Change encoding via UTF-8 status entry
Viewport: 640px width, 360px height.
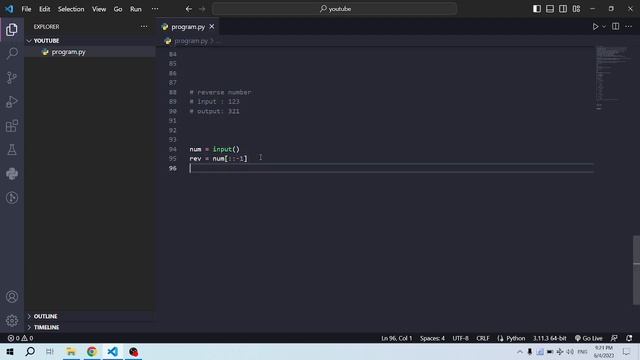pos(460,338)
